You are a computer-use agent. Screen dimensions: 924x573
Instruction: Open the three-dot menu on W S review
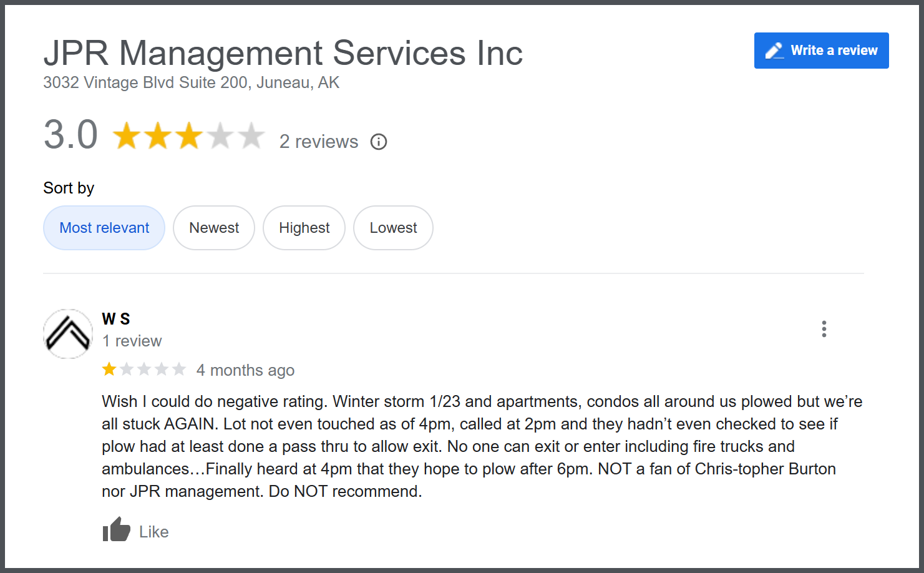click(824, 329)
